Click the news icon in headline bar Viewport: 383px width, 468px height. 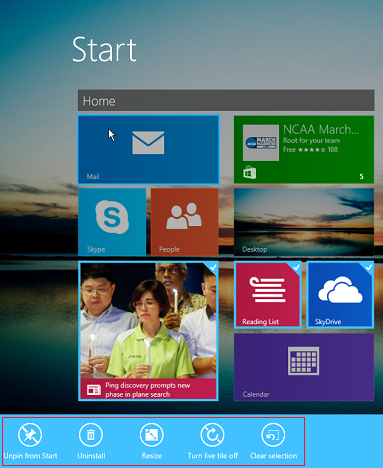[x=94, y=390]
